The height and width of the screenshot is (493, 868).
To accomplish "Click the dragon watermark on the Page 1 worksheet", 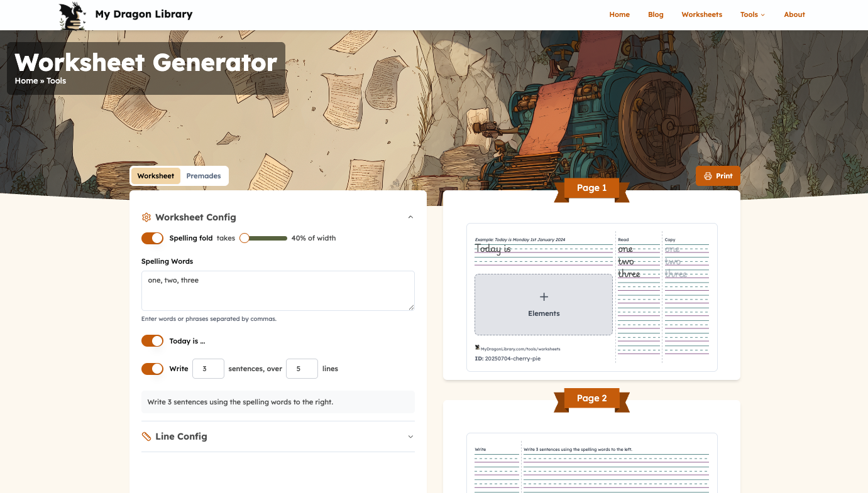I will 476,347.
